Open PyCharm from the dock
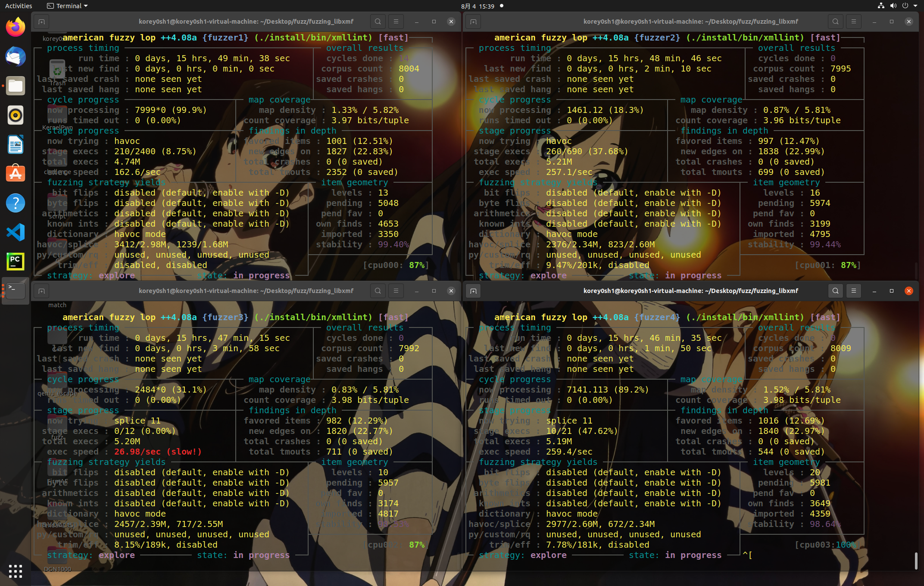This screenshot has height=586, width=924. click(16, 262)
